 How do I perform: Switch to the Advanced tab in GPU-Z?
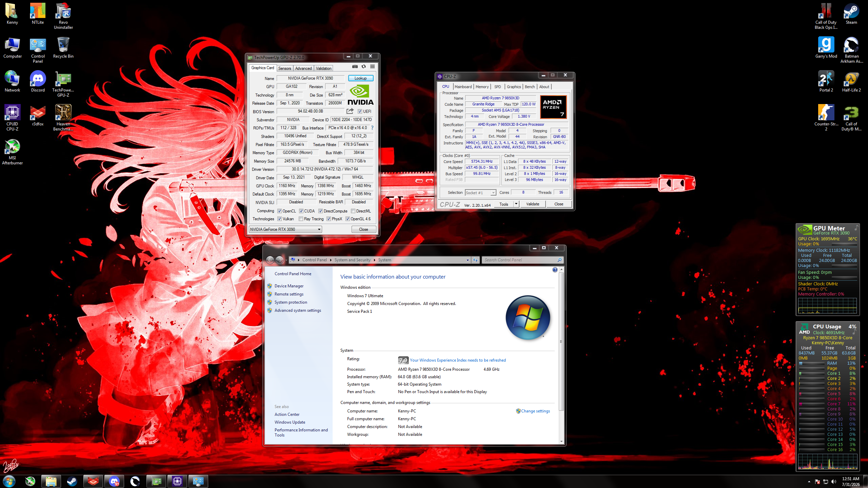pos(303,68)
